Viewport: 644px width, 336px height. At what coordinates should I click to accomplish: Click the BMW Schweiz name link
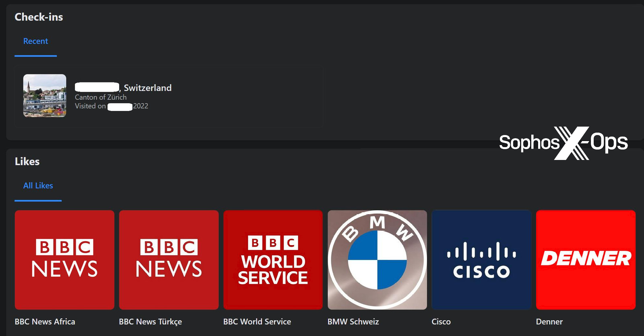[353, 322]
